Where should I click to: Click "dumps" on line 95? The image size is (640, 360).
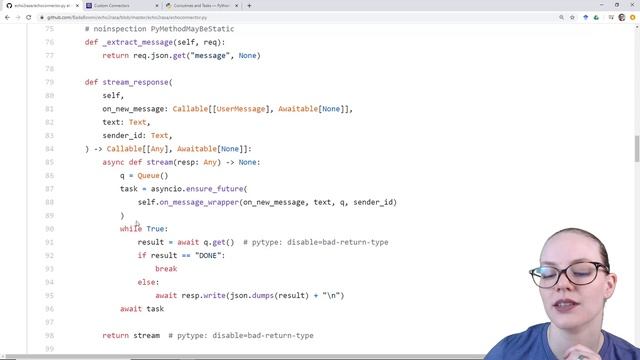pos(262,296)
